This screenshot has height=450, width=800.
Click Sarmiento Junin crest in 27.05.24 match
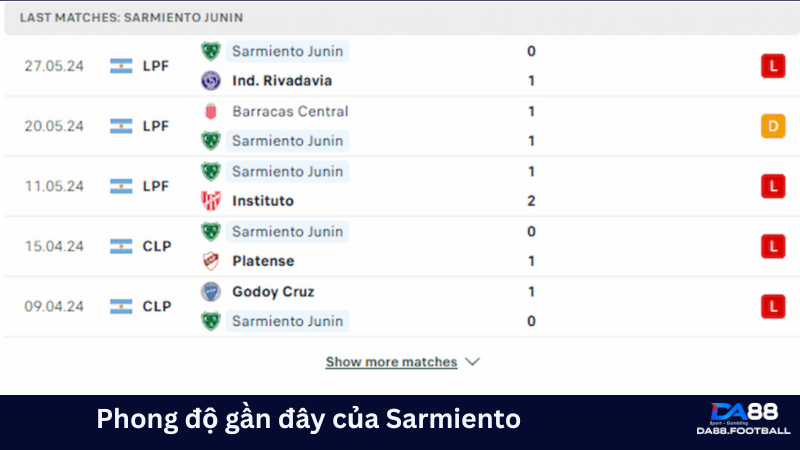[210, 51]
